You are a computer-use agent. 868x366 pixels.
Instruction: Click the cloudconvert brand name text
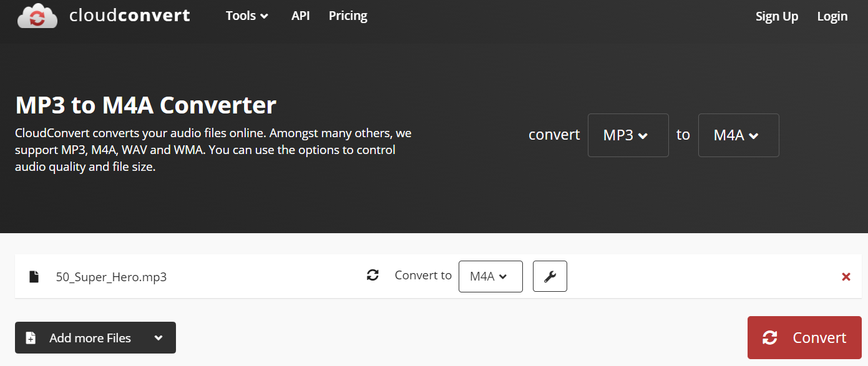click(130, 16)
